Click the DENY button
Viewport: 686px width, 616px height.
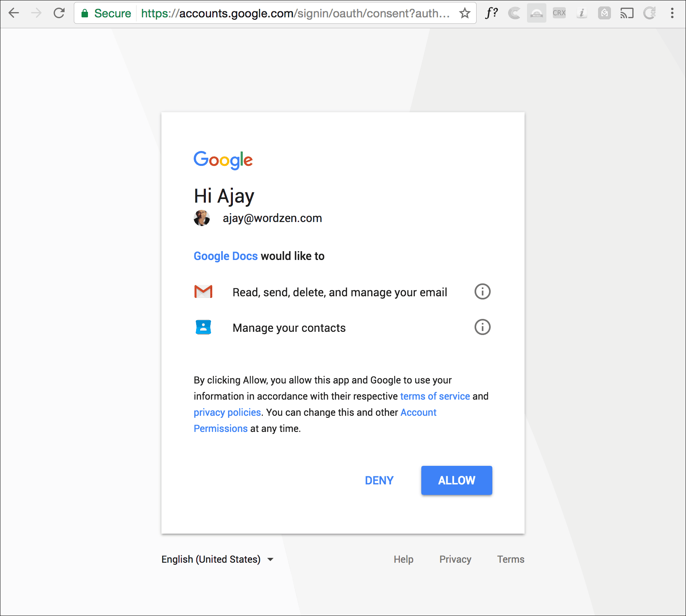(x=379, y=480)
